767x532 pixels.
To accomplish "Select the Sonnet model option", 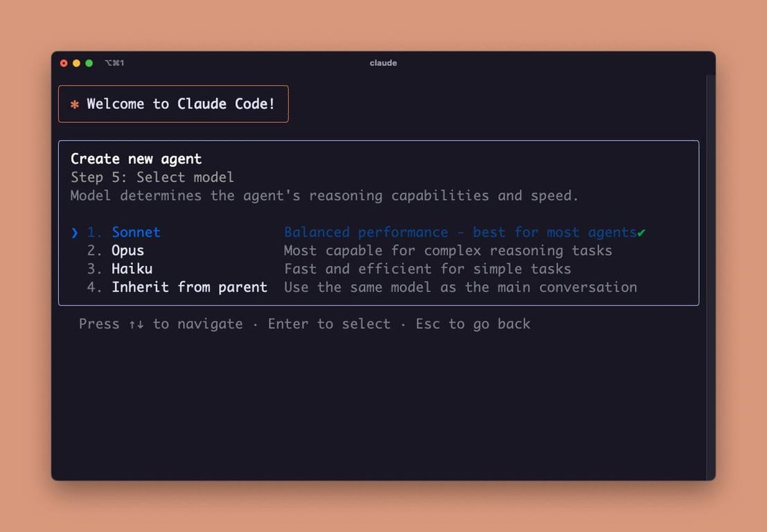I will tap(135, 232).
